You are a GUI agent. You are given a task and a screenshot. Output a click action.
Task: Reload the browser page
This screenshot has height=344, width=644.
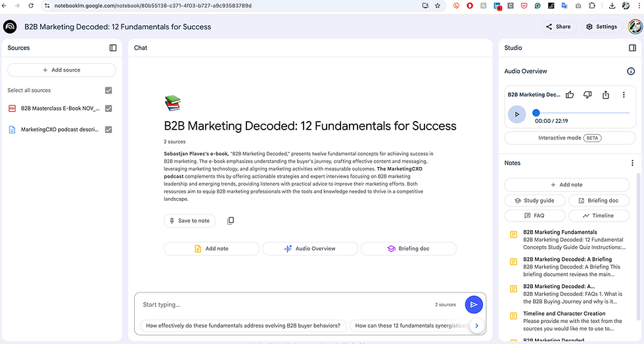click(31, 6)
